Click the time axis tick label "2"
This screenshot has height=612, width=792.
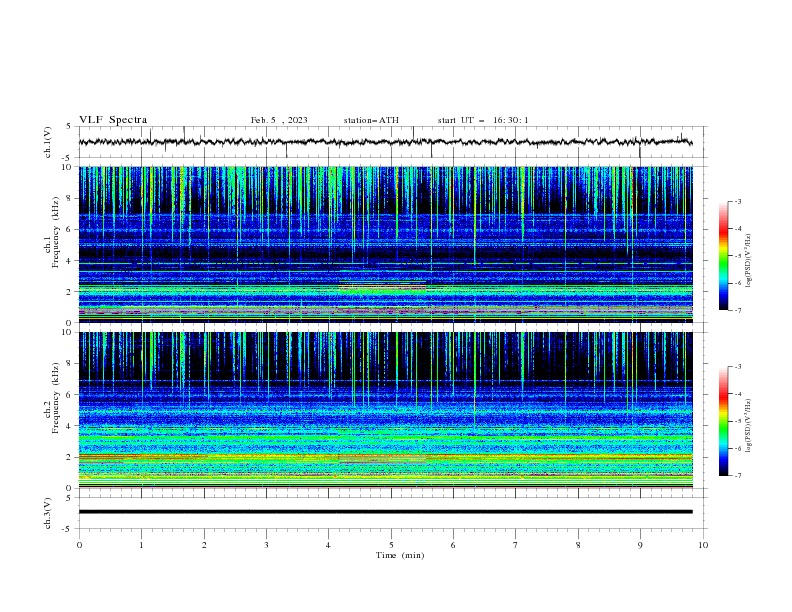204,545
